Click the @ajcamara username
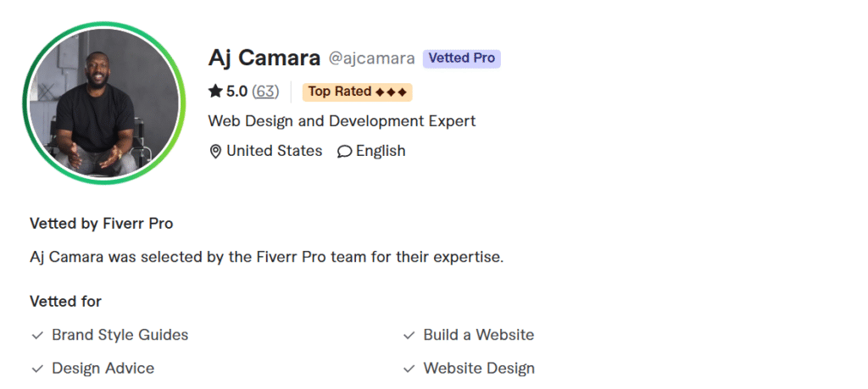868x389 pixels. [x=371, y=58]
